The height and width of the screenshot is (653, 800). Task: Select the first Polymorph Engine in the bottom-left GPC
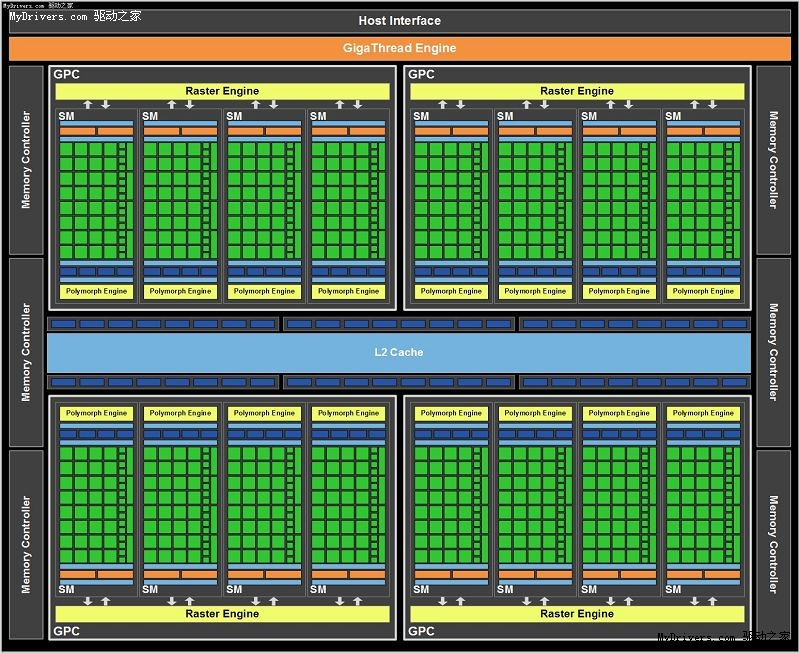(x=96, y=413)
